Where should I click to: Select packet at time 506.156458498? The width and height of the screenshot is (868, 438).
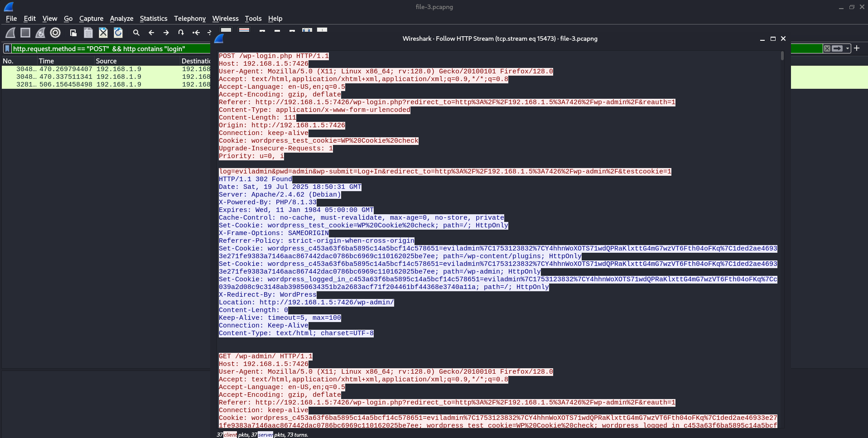[x=106, y=85]
